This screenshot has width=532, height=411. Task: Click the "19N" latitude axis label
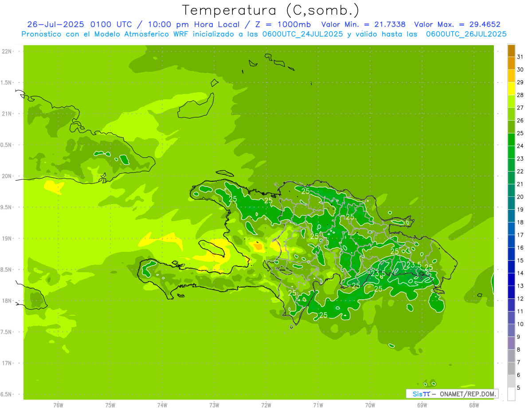coord(7,239)
